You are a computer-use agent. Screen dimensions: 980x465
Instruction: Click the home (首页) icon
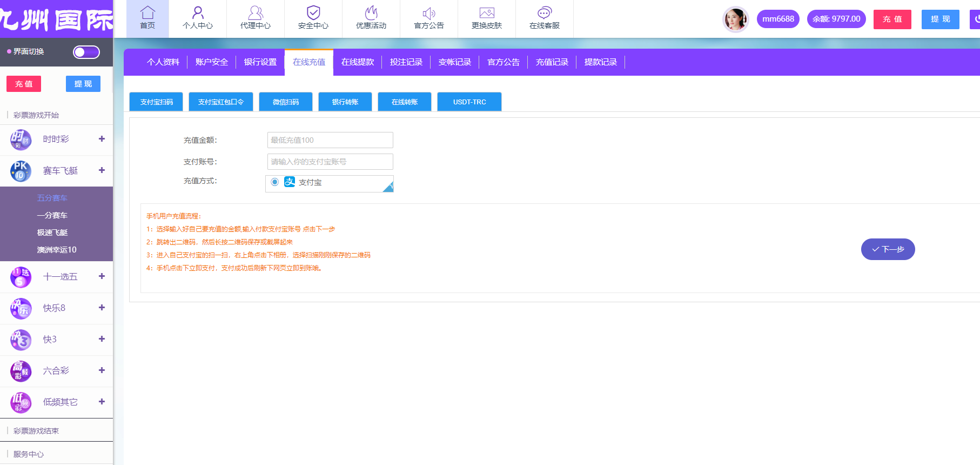point(147,13)
